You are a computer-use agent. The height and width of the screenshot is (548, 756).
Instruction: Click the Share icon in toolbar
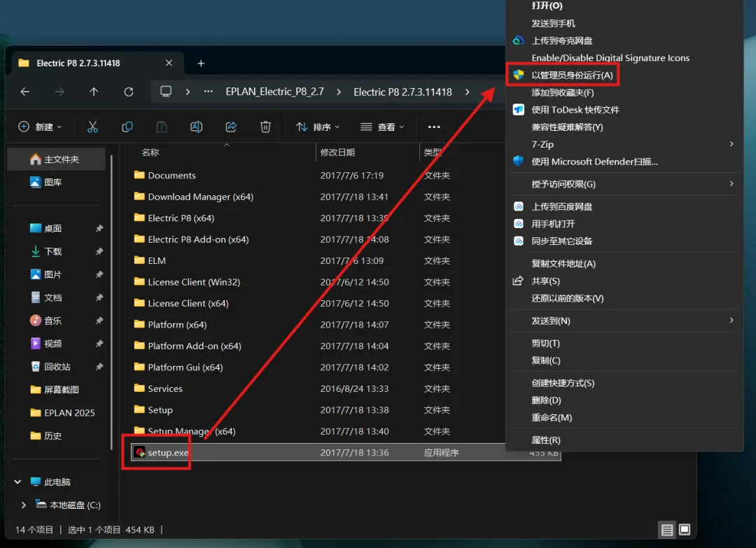click(x=231, y=127)
